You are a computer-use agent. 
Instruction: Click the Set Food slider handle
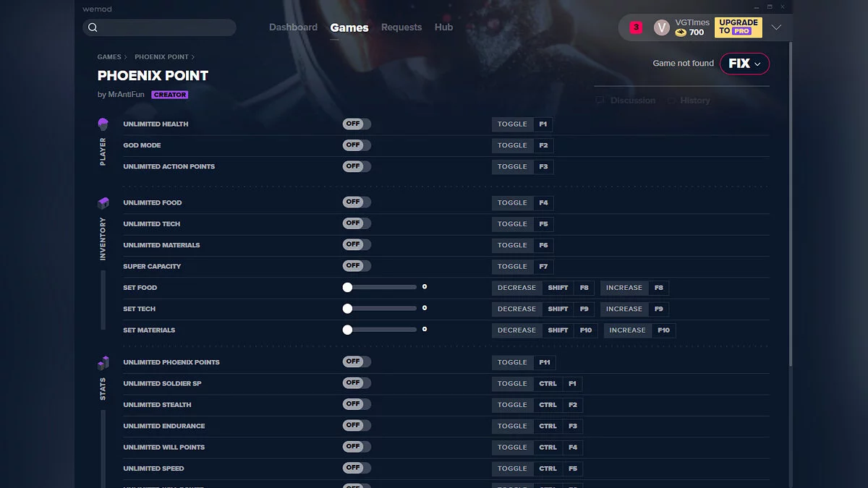pyautogui.click(x=347, y=288)
